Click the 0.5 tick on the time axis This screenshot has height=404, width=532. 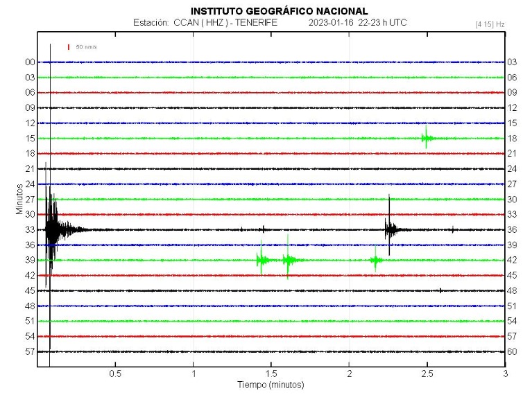(116, 374)
